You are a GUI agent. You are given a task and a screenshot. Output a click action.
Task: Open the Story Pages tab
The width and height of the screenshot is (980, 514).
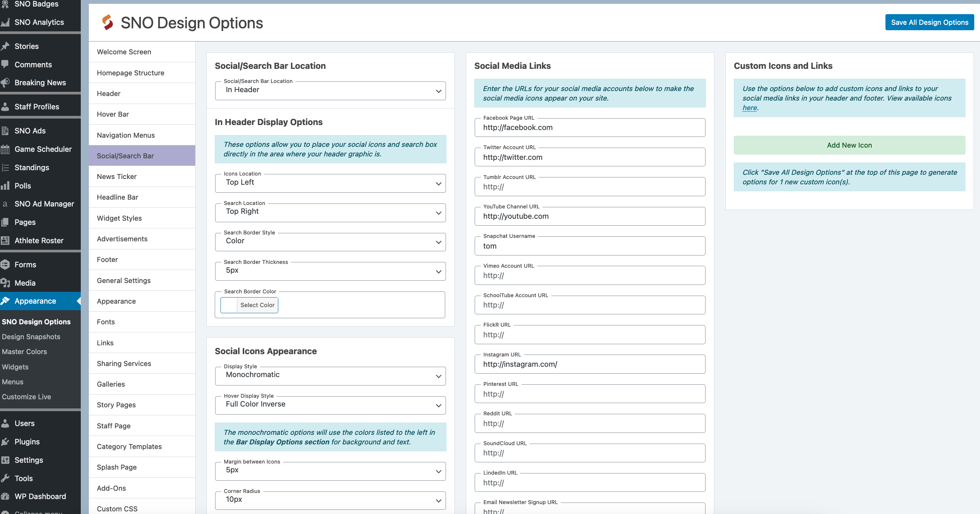pyautogui.click(x=142, y=405)
